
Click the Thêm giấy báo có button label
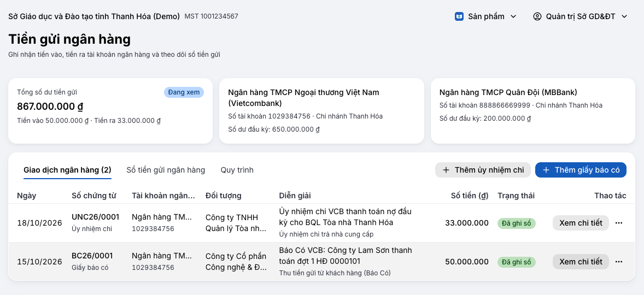click(587, 170)
